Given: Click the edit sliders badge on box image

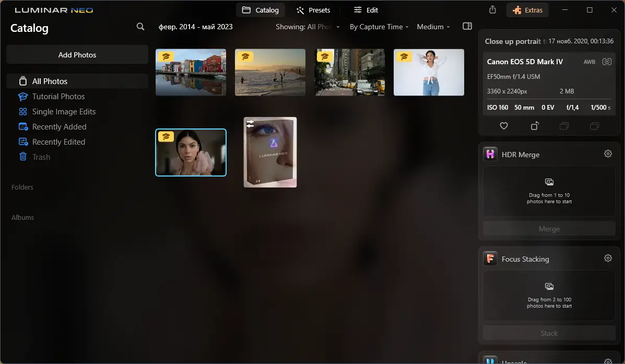Looking at the screenshot, I should click(x=250, y=124).
